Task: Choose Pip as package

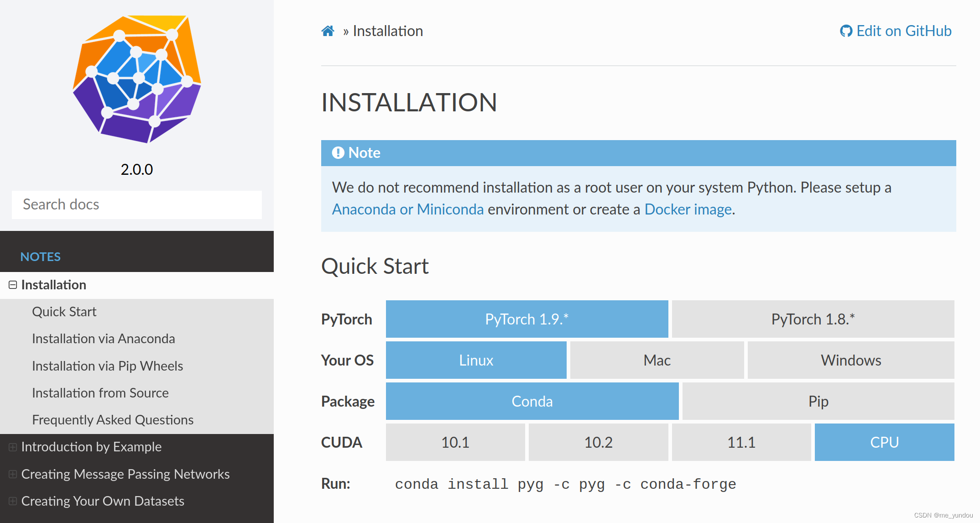Action: [x=818, y=401]
